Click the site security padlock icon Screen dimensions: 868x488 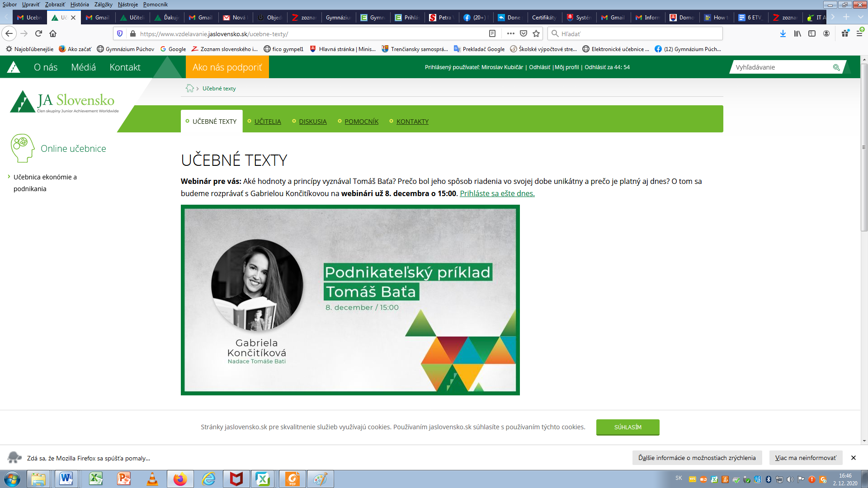click(132, 33)
